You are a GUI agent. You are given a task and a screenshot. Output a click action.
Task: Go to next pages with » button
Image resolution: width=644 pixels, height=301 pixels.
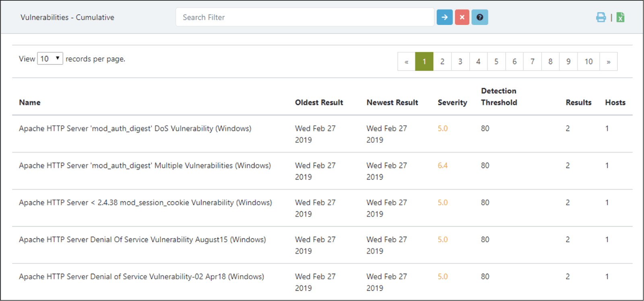pyautogui.click(x=609, y=61)
